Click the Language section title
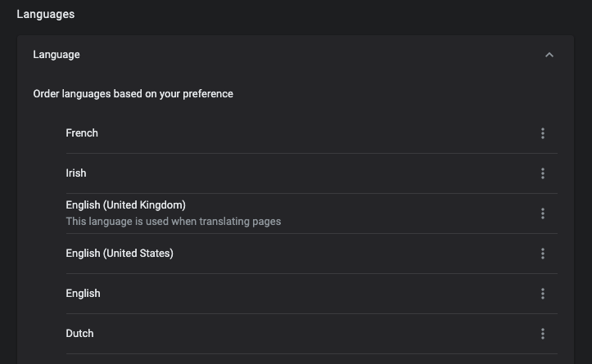 click(x=56, y=55)
